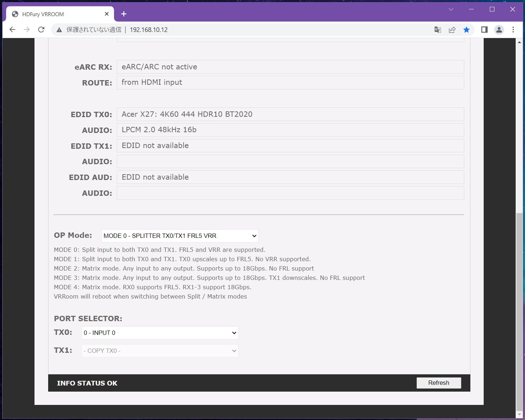Click the empty AUDIO field under EDID AUD
525x420 pixels.
point(290,193)
